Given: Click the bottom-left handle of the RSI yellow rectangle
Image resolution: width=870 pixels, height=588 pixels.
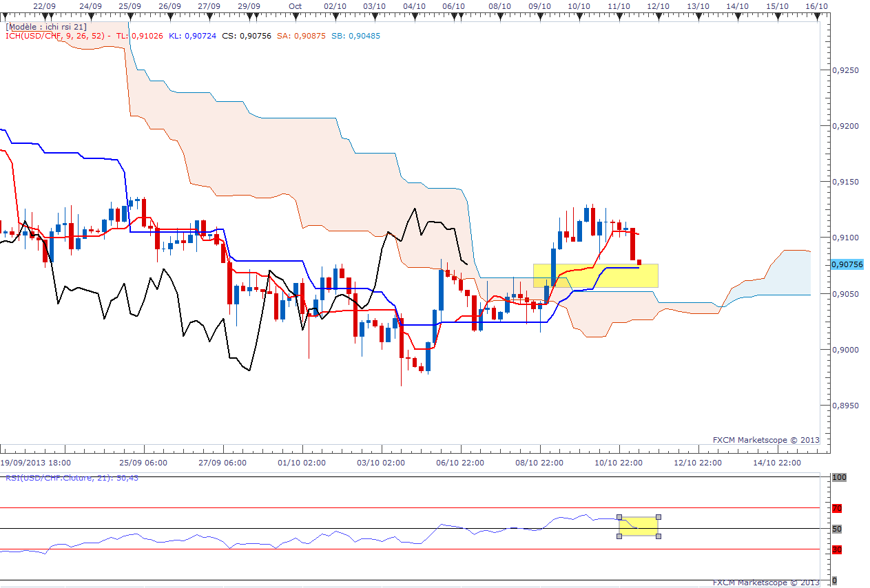Looking at the screenshot, I should 619,536.
